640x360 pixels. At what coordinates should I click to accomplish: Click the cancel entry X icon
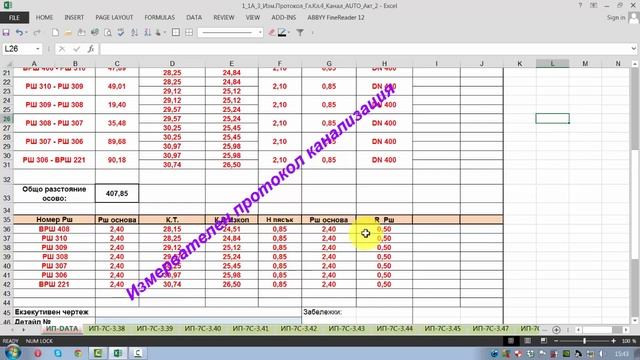pyautogui.click(x=62, y=49)
